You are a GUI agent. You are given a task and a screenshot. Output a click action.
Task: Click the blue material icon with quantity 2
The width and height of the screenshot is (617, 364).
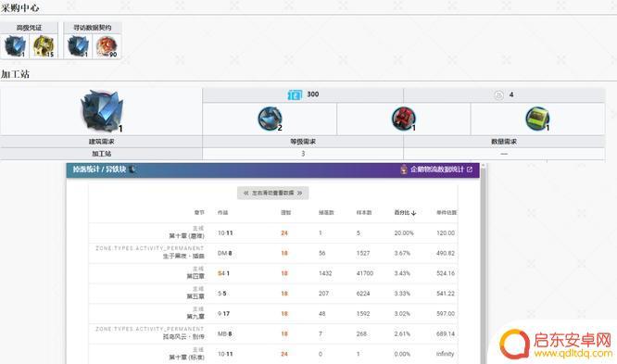(270, 119)
